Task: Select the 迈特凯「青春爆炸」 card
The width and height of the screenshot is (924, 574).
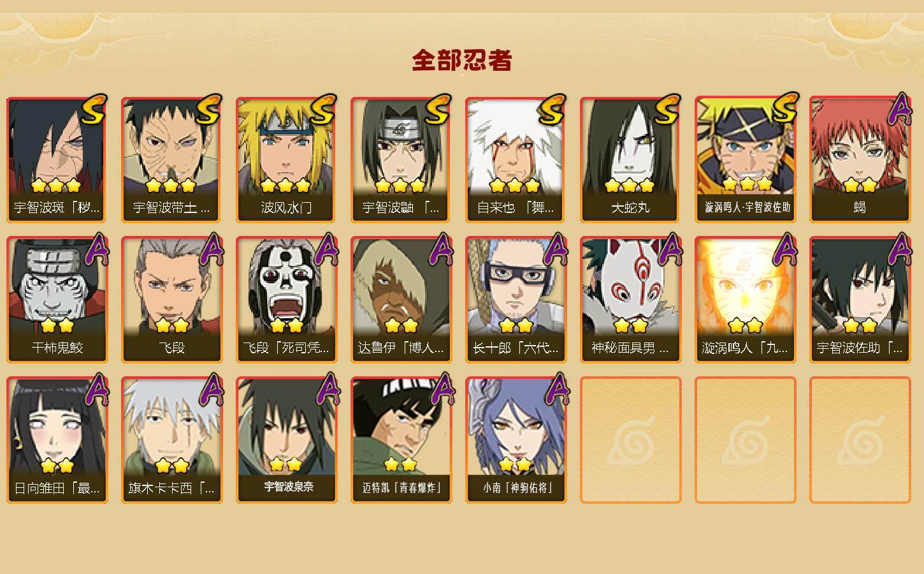Action: (401, 440)
